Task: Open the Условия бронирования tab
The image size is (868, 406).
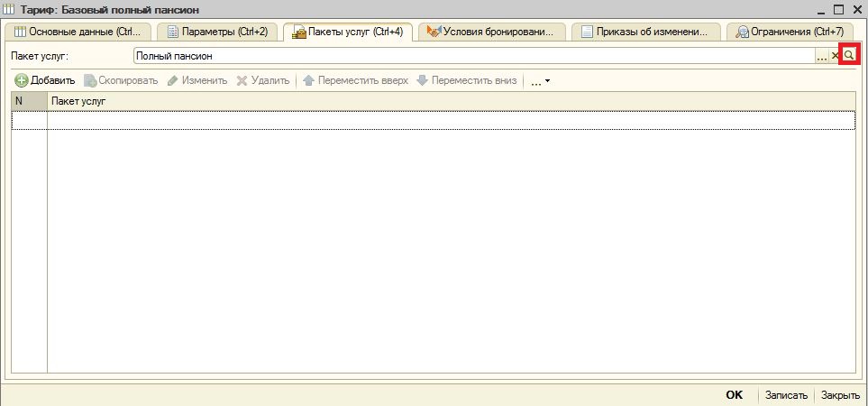Action: click(491, 32)
